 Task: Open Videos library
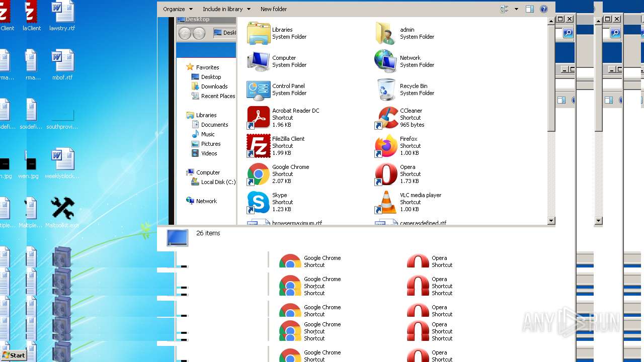(209, 153)
